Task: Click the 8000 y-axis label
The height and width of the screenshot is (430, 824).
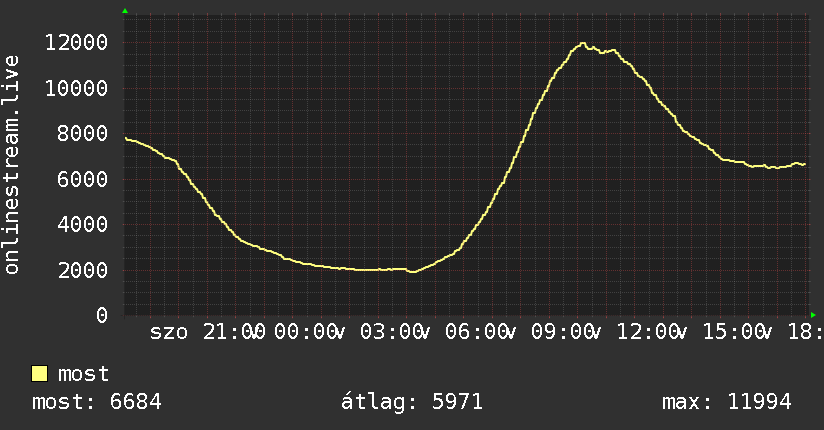Action: [83, 134]
